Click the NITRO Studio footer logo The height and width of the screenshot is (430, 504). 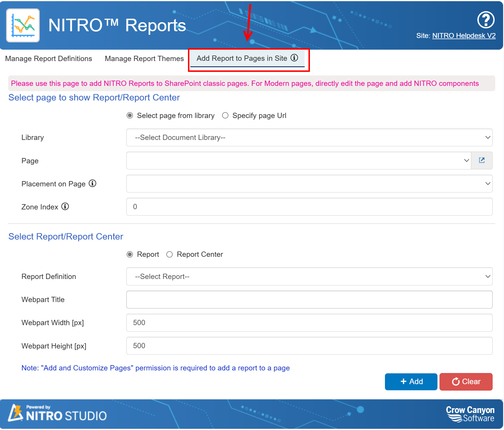point(57,413)
